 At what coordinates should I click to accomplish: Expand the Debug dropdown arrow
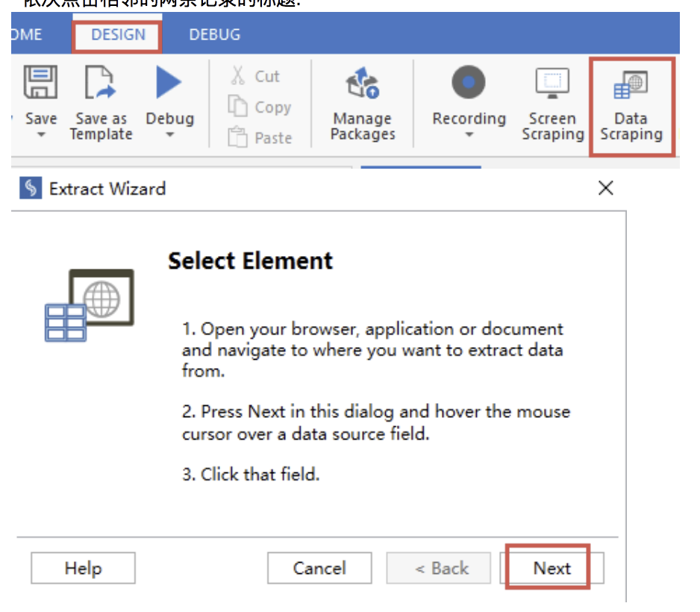point(169,135)
